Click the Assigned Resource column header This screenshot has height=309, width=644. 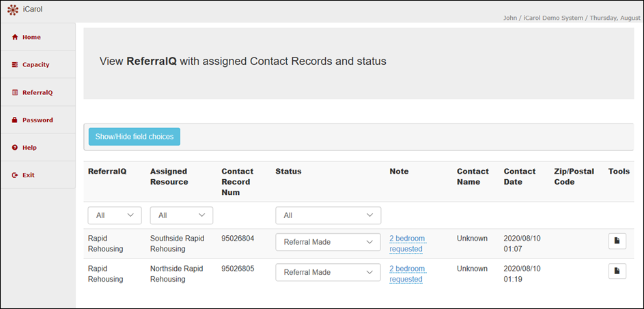coord(169,176)
